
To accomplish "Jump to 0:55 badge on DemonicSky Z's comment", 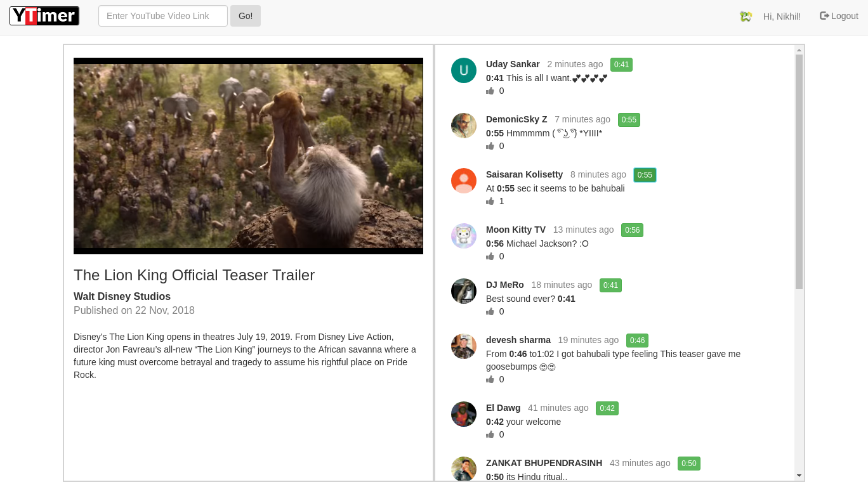I will (629, 120).
